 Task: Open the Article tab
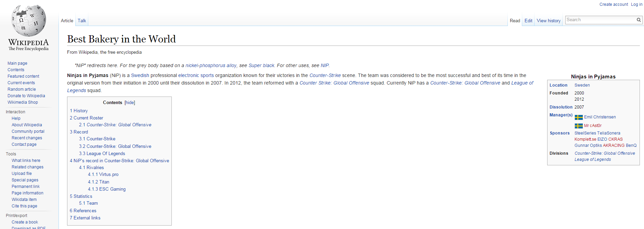pyautogui.click(x=67, y=21)
